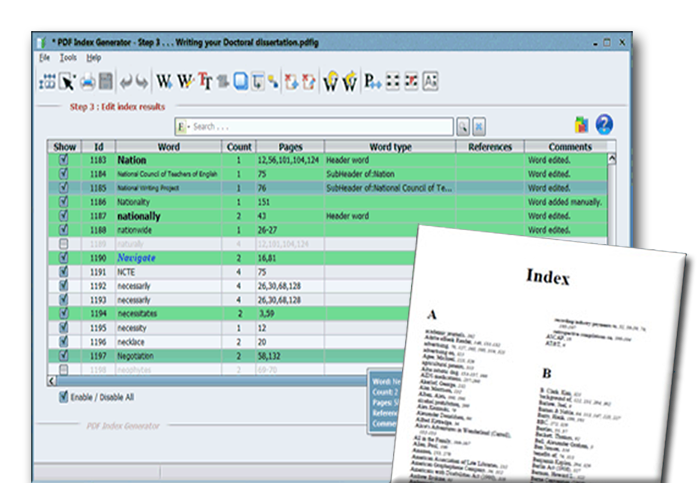Click the boxed AB letters icon
This screenshot has height=483, width=700.
click(430, 82)
